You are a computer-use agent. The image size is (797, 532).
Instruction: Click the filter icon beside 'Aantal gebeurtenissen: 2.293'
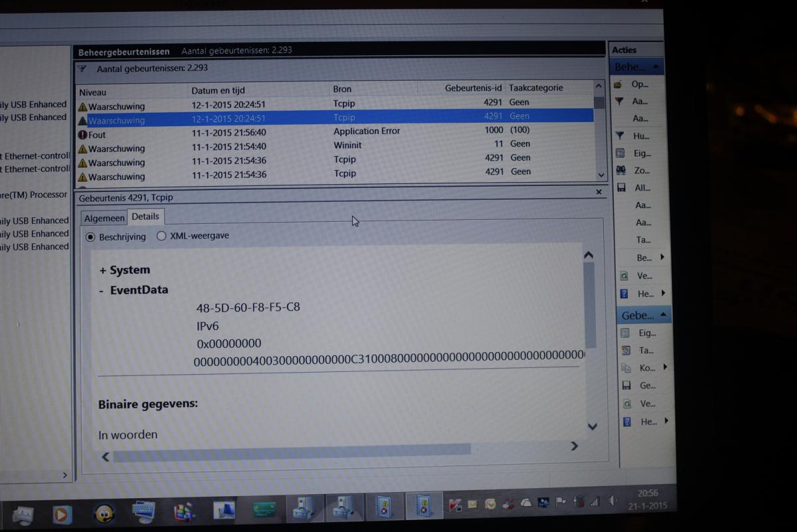(82, 68)
